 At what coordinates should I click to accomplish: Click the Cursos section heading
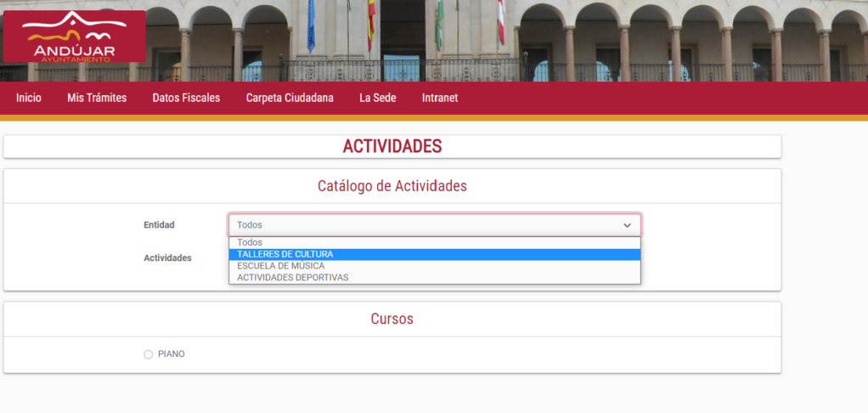[x=392, y=319]
